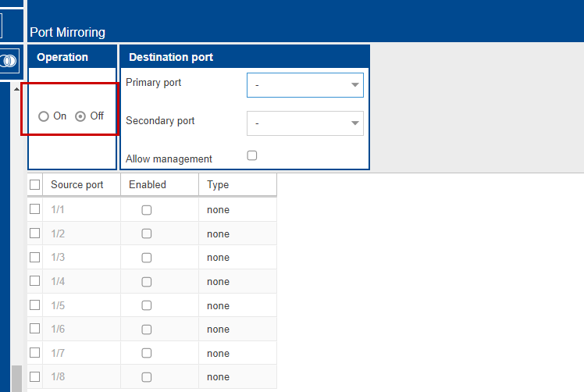Tick row selection checkbox for port 1/5

[x=34, y=305]
